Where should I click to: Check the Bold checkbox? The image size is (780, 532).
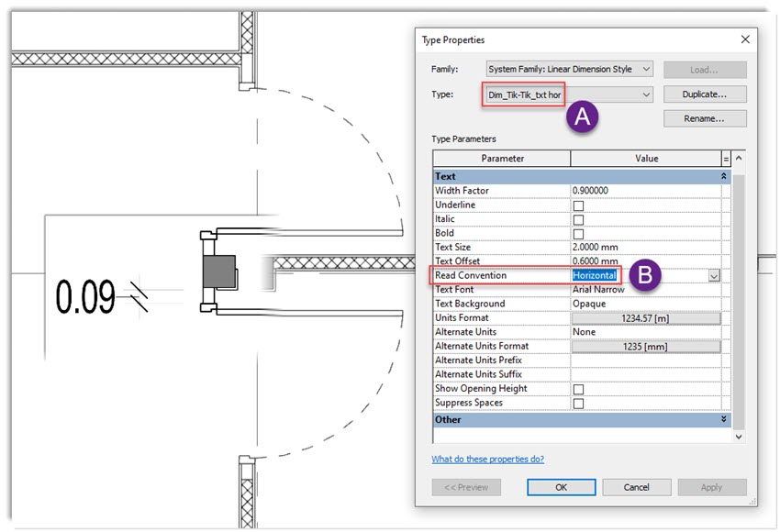coord(578,234)
